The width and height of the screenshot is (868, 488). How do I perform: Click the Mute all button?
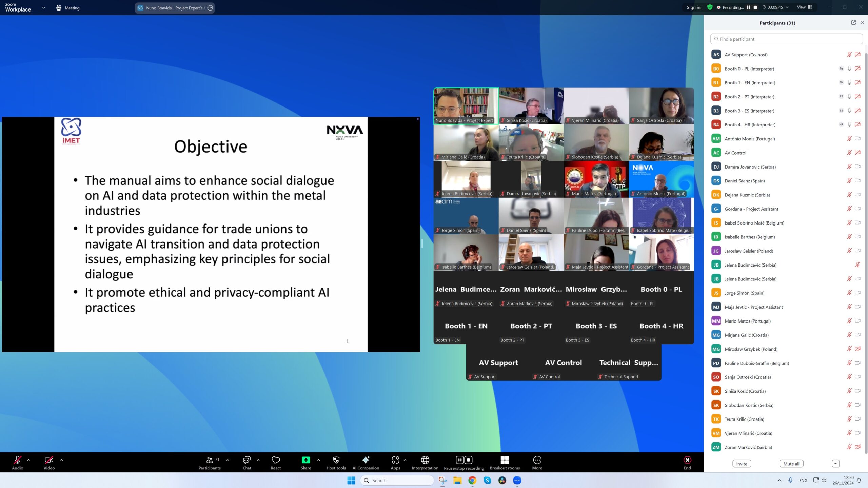791,464
